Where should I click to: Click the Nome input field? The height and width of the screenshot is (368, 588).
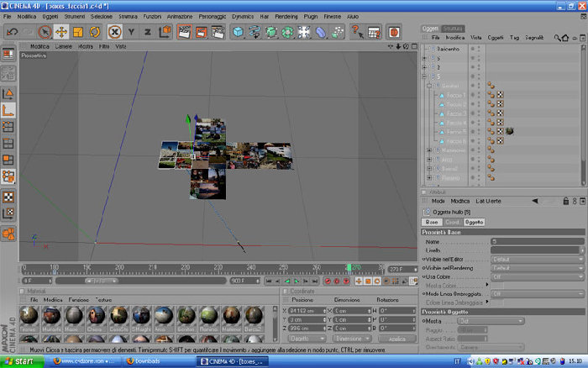[538, 242]
